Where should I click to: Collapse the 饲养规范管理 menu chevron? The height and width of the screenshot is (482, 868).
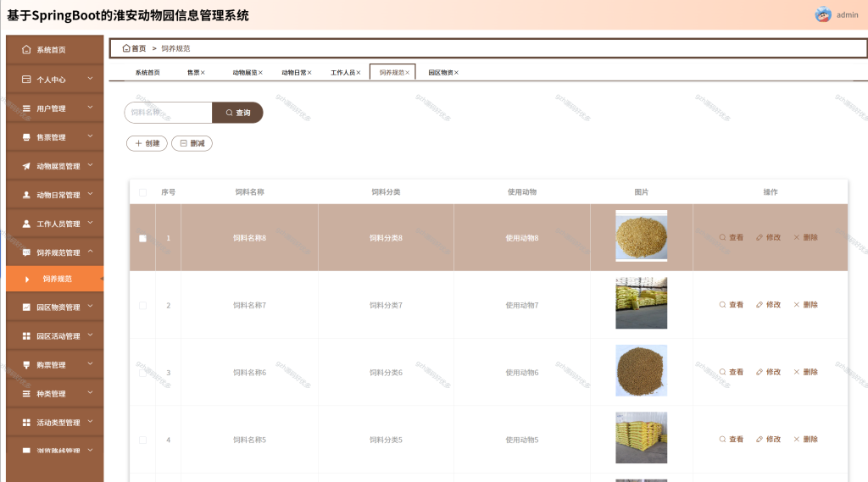tap(90, 252)
